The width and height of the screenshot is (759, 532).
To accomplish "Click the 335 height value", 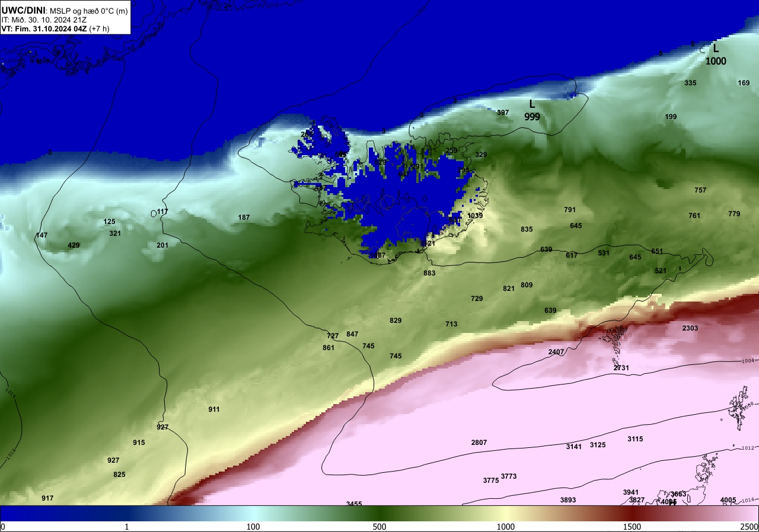I will [x=690, y=83].
